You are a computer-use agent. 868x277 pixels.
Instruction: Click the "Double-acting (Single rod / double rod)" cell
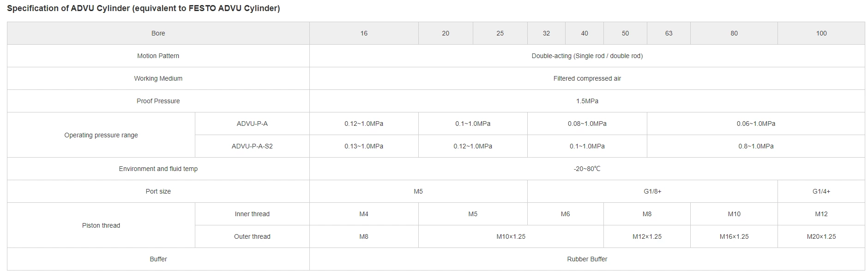[587, 56]
